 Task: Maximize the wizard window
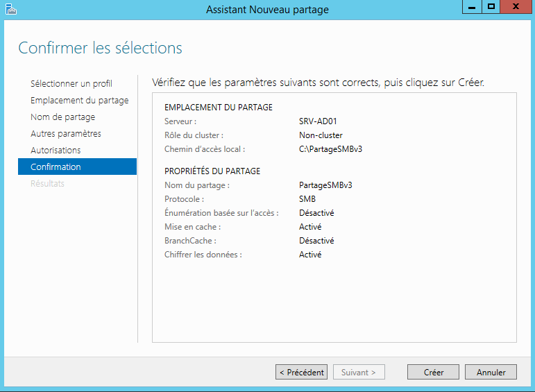pyautogui.click(x=491, y=7)
